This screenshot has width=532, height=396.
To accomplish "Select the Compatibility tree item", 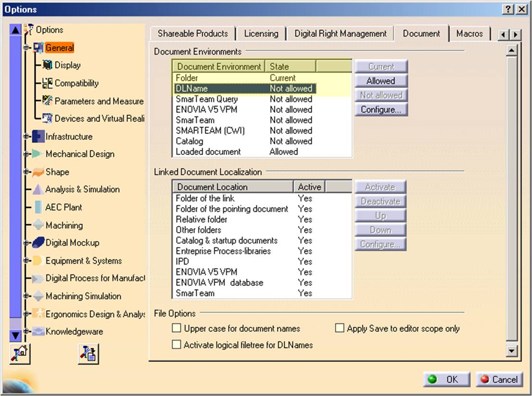I will pyautogui.click(x=76, y=83).
